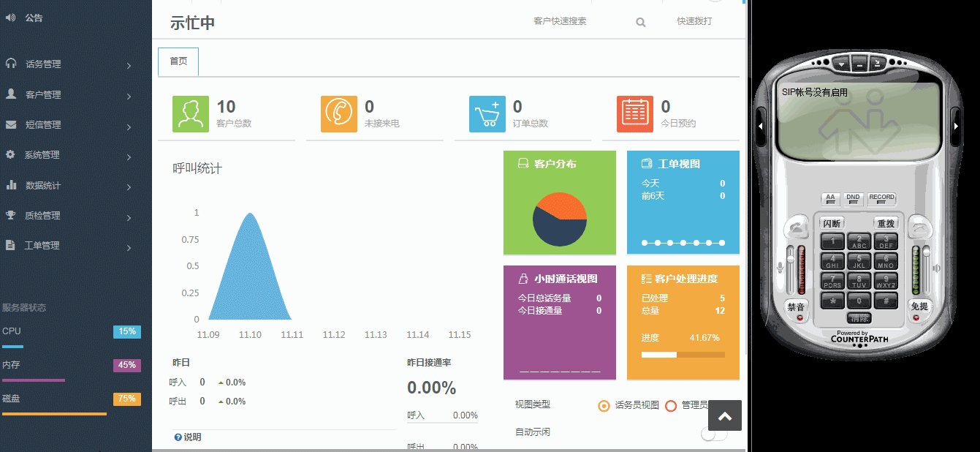This screenshot has height=452, width=980.
Task: Click the customer search magnifier icon
Action: (x=640, y=22)
